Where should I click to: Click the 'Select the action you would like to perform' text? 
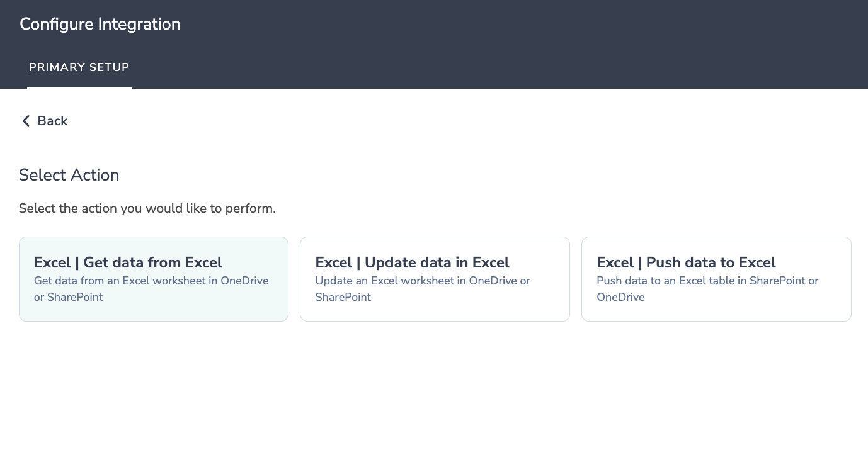pyautogui.click(x=147, y=208)
